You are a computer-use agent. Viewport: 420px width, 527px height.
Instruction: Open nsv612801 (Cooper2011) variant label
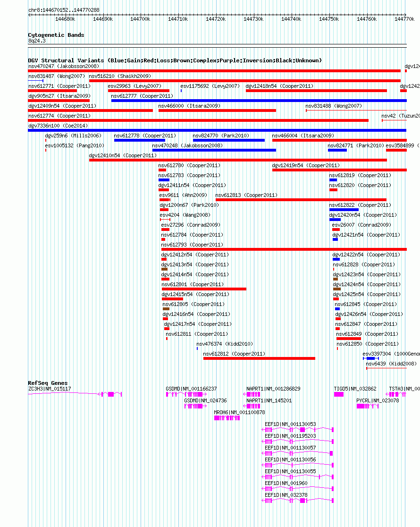(x=193, y=284)
